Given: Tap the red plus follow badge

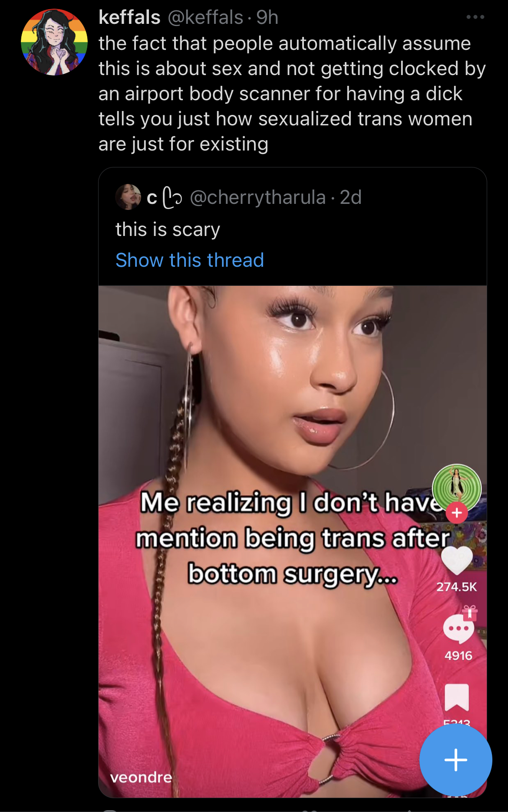Looking at the screenshot, I should pos(457,513).
